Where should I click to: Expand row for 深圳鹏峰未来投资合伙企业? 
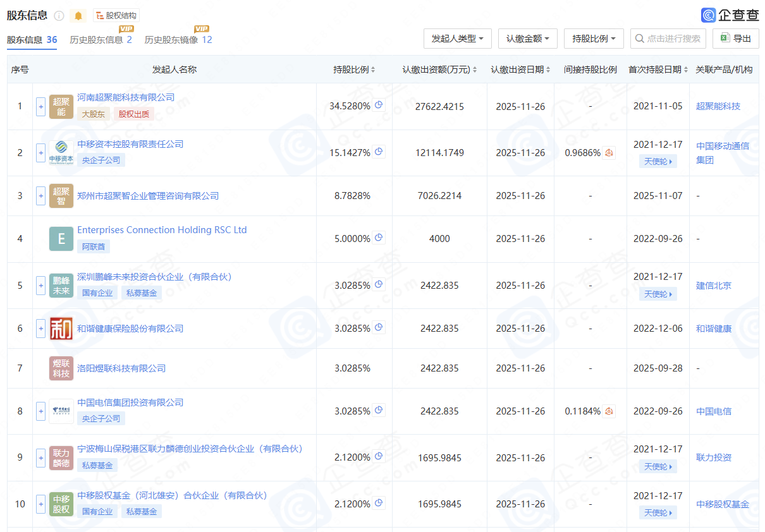(41, 286)
